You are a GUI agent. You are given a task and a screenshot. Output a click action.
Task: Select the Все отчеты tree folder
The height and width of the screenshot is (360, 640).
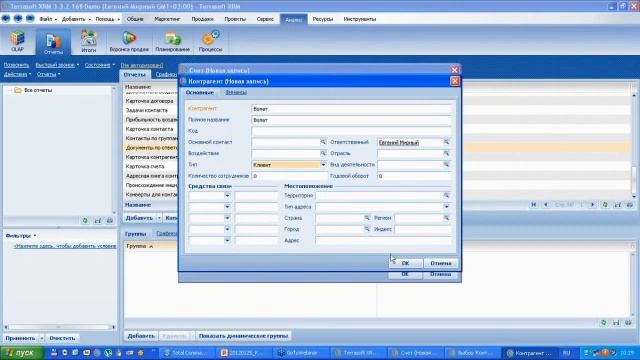coord(38,90)
